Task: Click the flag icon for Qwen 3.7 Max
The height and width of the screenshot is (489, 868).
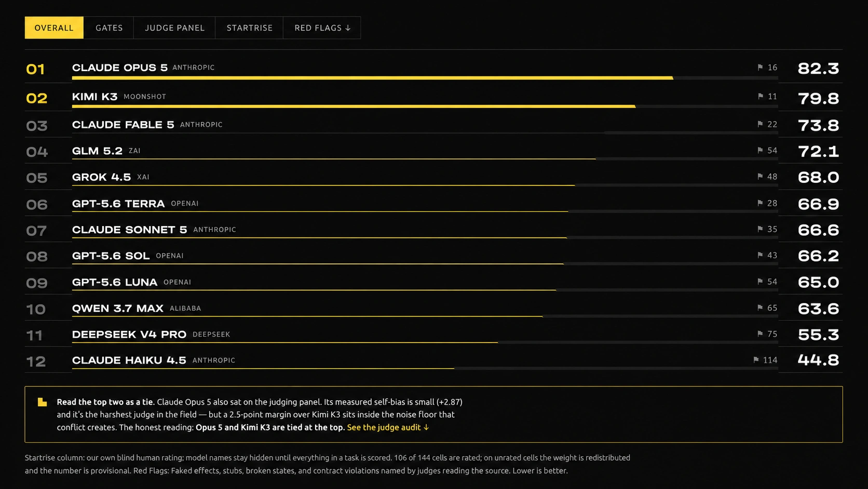Action: pyautogui.click(x=760, y=308)
